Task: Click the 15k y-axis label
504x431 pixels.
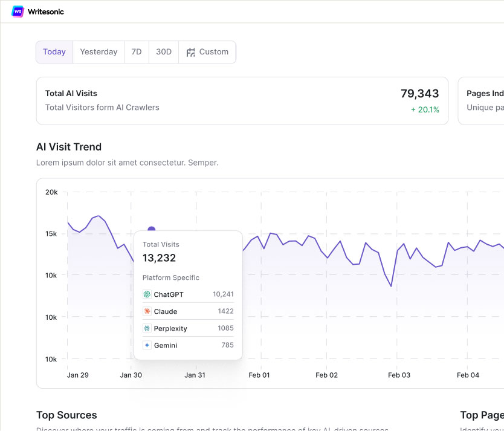Action: pyautogui.click(x=51, y=234)
